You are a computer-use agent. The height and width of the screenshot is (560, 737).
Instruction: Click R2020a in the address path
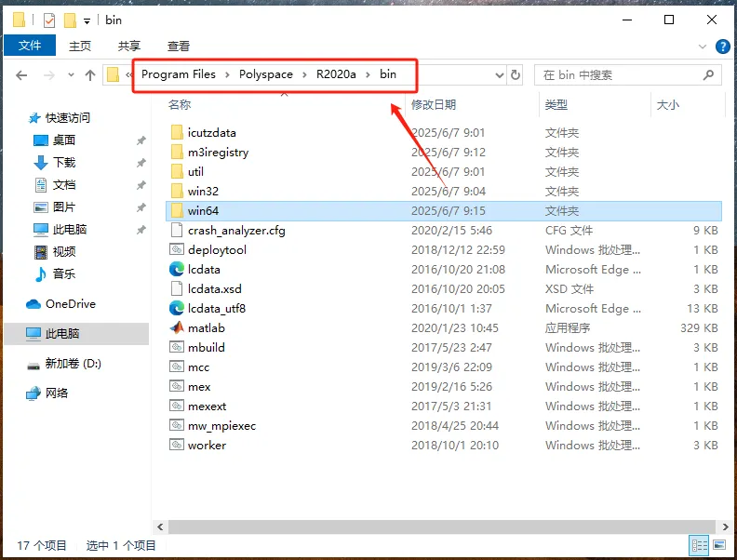(336, 74)
